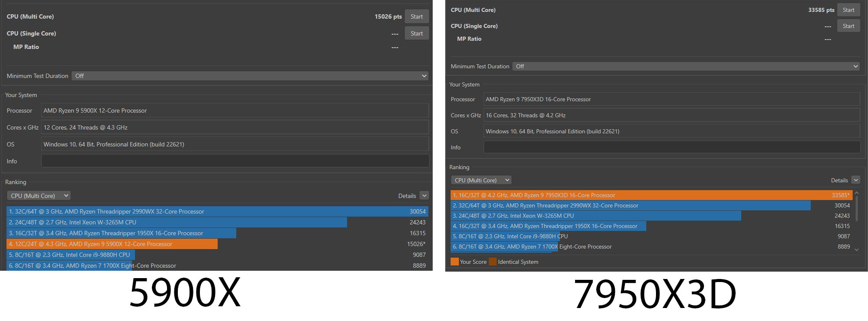Click MP Ratio label in 5900X panel
This screenshot has width=868, height=321.
(x=26, y=47)
